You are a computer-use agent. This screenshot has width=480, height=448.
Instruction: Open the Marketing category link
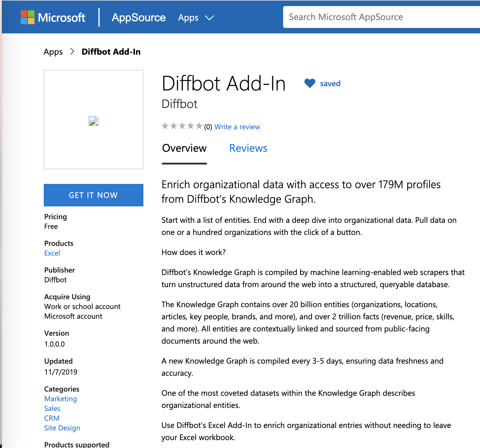60,399
